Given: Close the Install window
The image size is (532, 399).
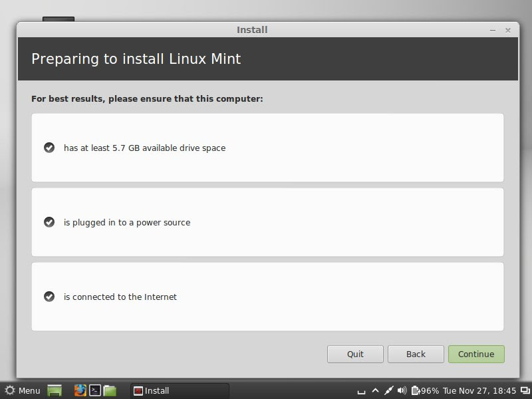Looking at the screenshot, I should (508, 31).
